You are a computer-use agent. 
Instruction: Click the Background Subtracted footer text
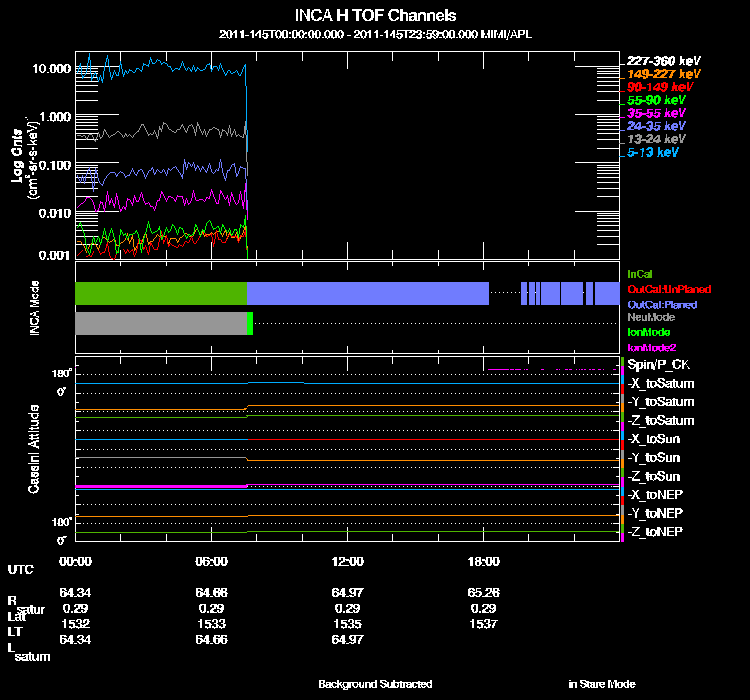(375, 684)
